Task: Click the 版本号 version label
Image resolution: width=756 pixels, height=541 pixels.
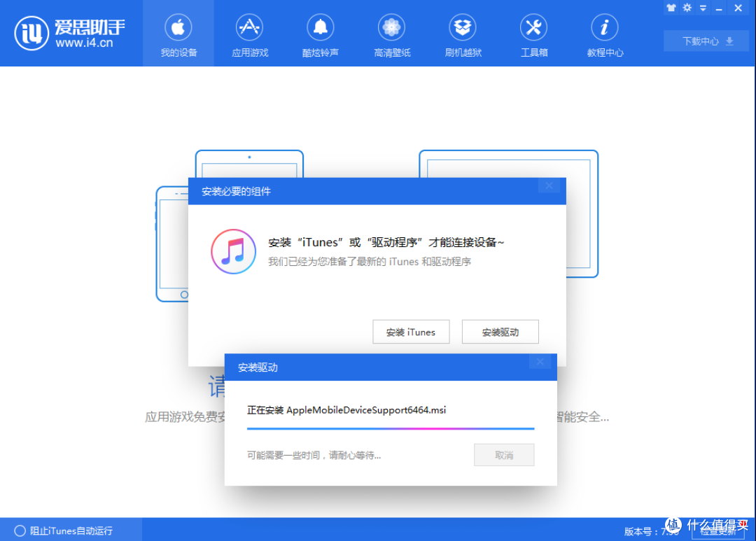Action: click(652, 531)
